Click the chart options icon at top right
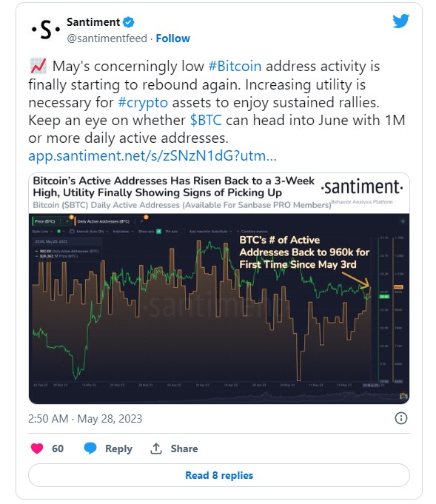The height and width of the screenshot is (504, 436). coord(403,221)
